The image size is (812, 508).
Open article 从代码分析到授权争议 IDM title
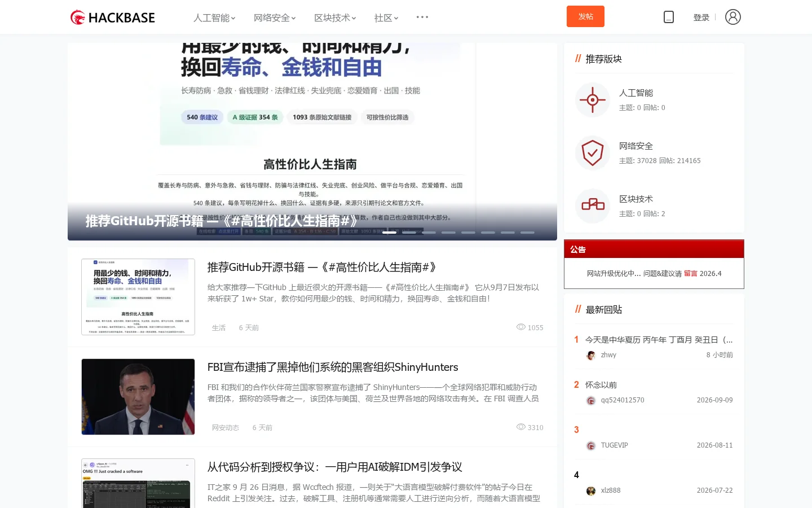pyautogui.click(x=335, y=467)
